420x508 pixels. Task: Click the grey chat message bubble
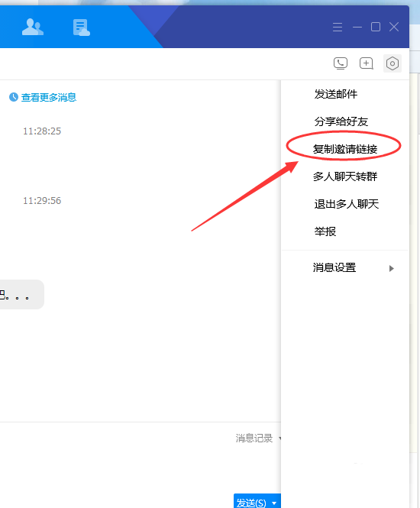pyautogui.click(x=21, y=295)
